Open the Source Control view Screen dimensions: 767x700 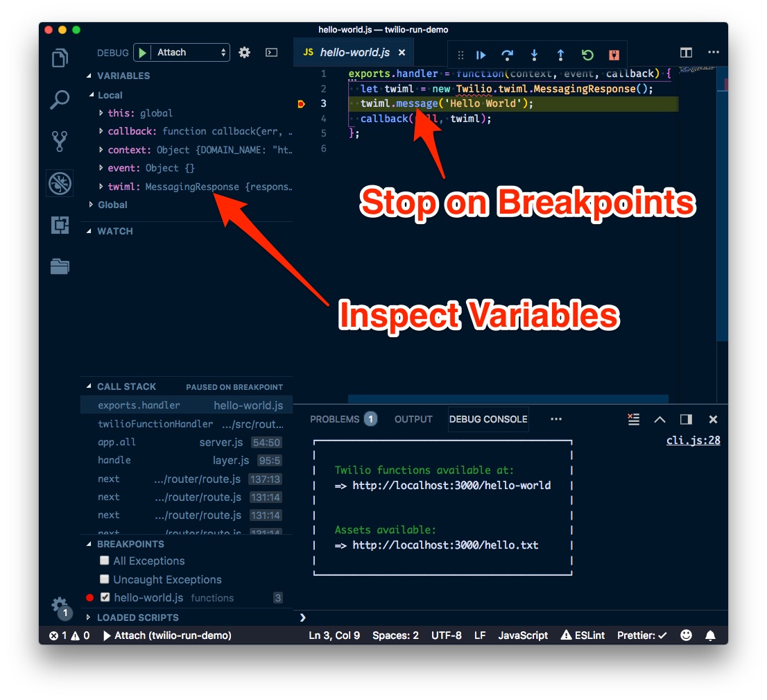[x=60, y=142]
